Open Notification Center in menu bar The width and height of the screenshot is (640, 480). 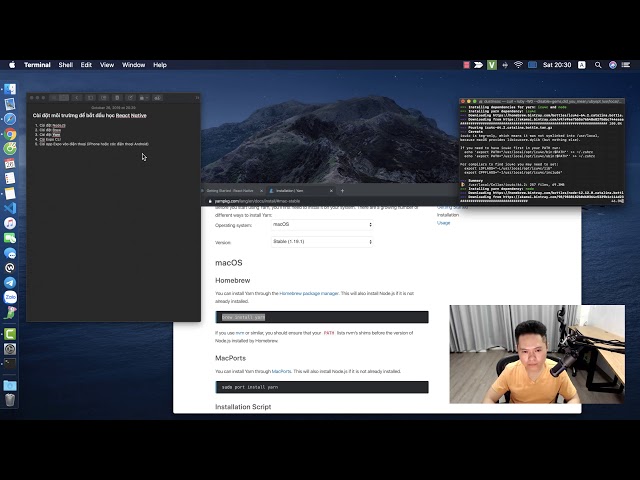[626, 65]
